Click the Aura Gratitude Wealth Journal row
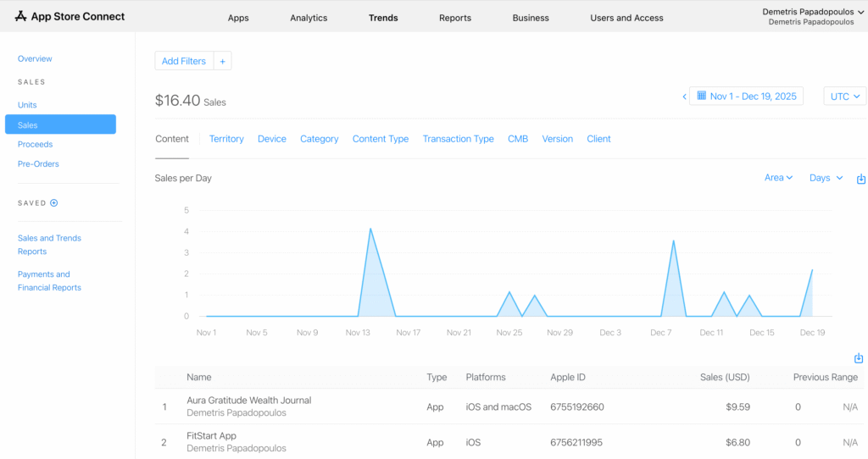 pyautogui.click(x=249, y=406)
